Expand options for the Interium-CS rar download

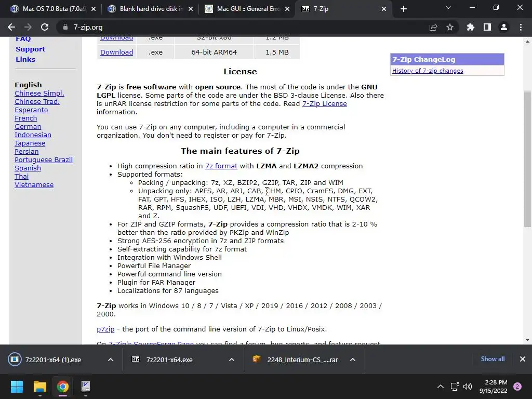353,360
